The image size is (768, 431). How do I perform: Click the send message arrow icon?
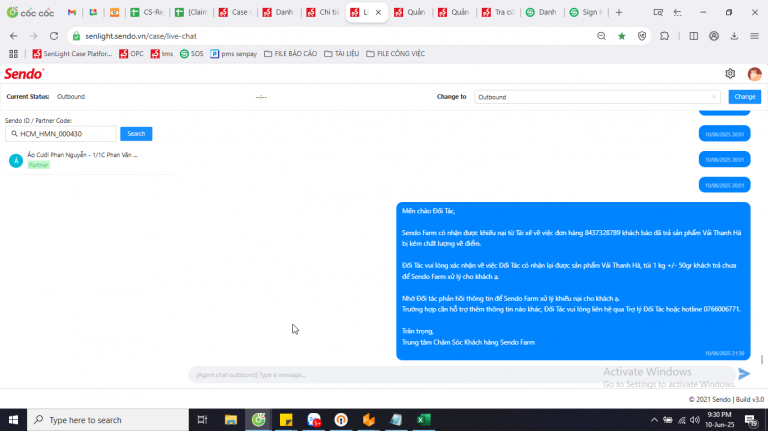click(744, 374)
